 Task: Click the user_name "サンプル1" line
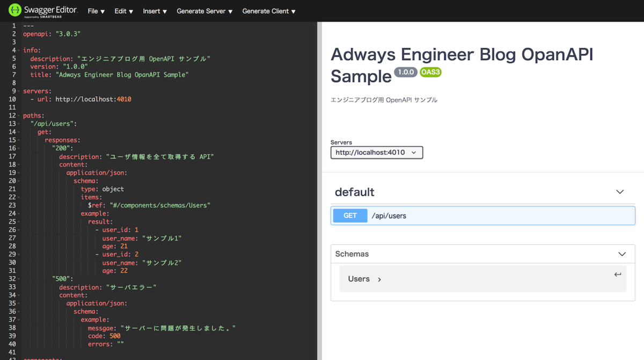click(x=142, y=238)
